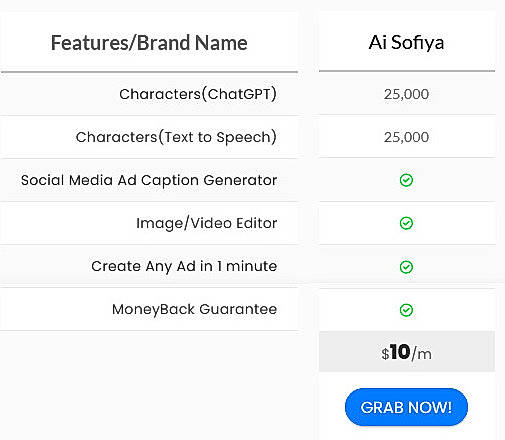Click the Characters(ChatGPT) row label

(x=198, y=94)
